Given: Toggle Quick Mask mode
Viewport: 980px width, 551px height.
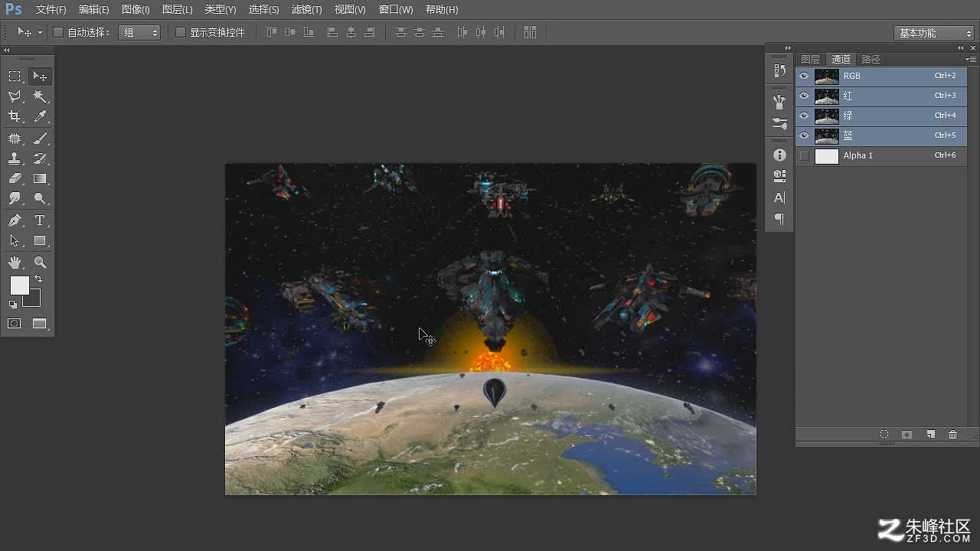Looking at the screenshot, I should [15, 324].
